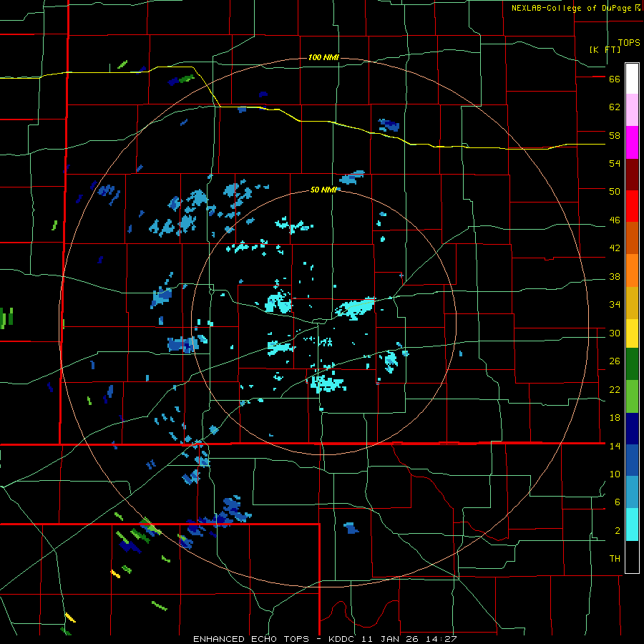
Task: Click the 26 legend value
Action: 615,361
